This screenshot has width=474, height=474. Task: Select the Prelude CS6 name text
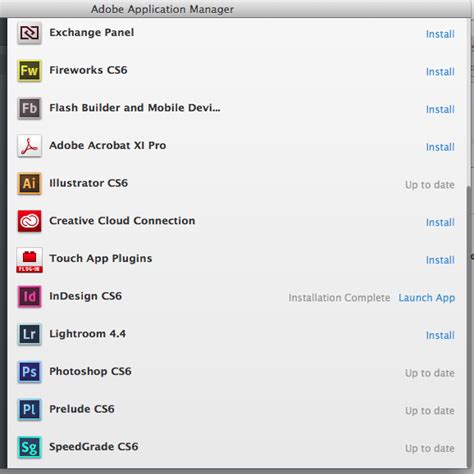[82, 409]
